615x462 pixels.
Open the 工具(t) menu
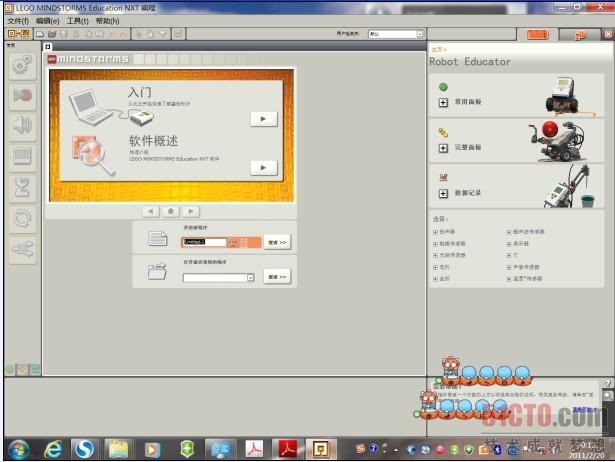77,21
